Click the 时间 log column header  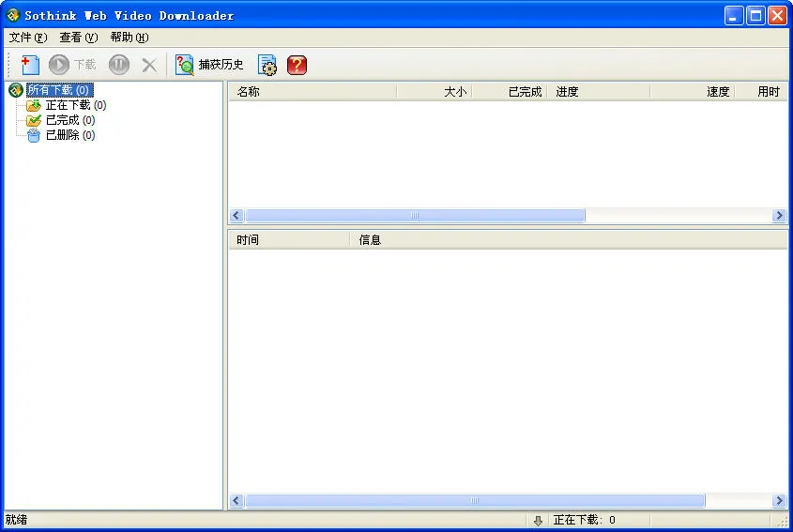pyautogui.click(x=289, y=239)
